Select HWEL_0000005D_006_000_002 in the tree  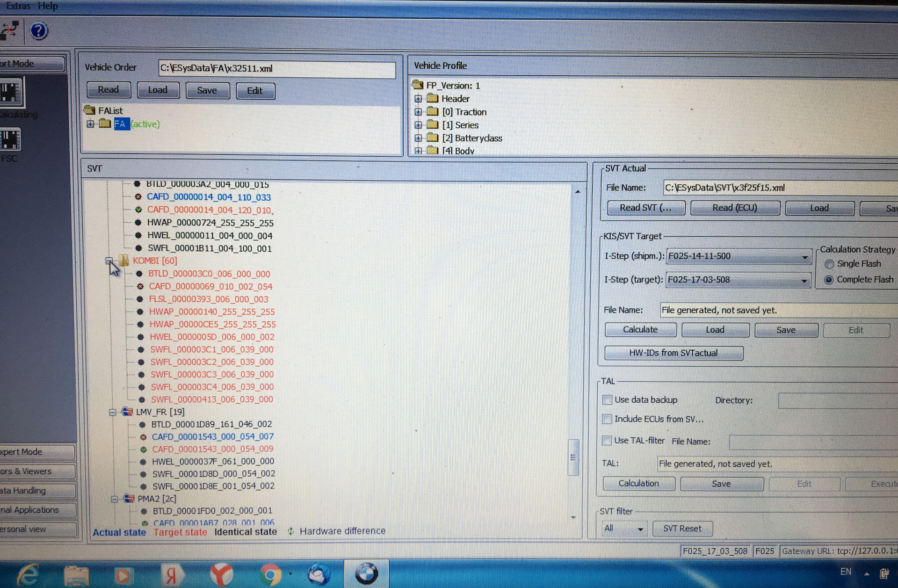click(x=212, y=337)
